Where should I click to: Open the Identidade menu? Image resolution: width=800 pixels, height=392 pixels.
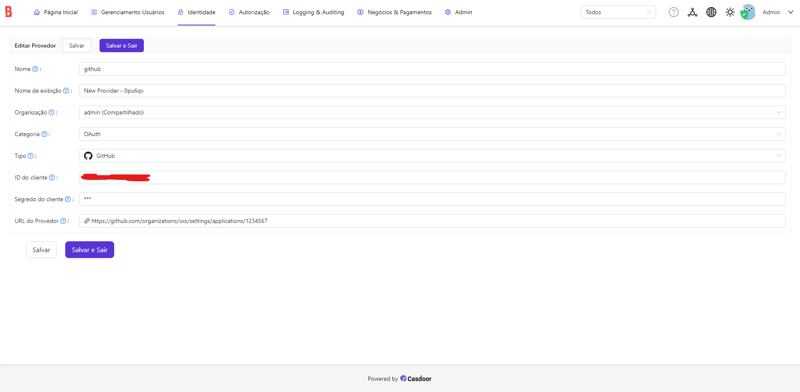click(x=196, y=12)
